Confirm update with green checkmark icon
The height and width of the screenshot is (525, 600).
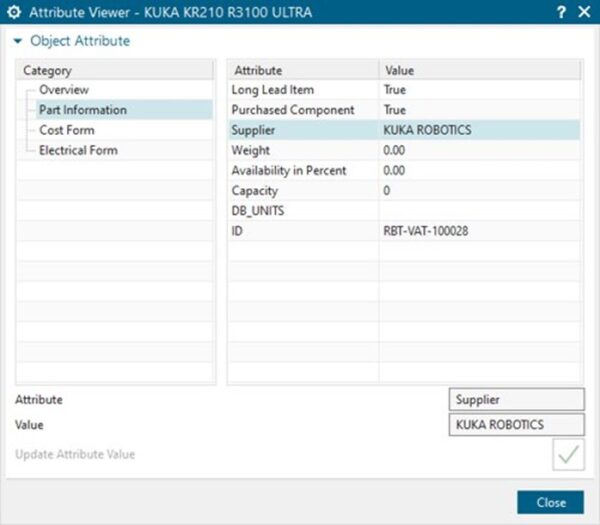tap(568, 454)
